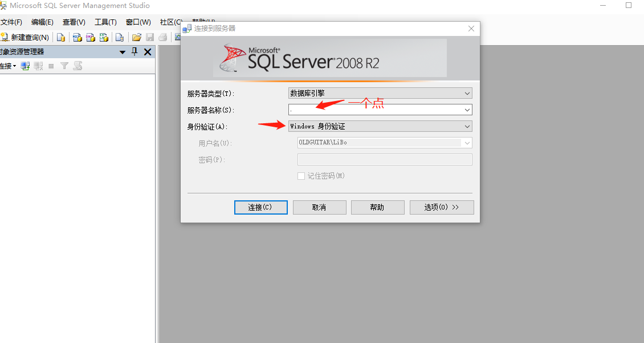
Task: Toggle the 记住密码(M) checkbox
Action: click(x=301, y=176)
